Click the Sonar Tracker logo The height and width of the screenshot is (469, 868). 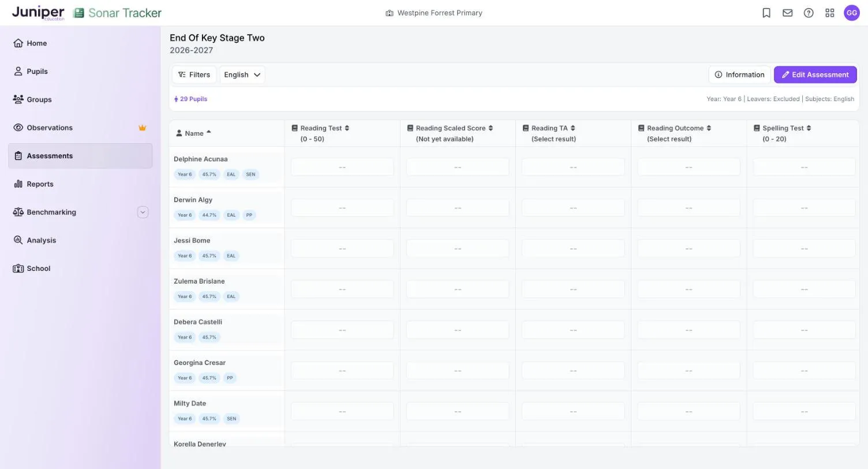click(x=117, y=13)
